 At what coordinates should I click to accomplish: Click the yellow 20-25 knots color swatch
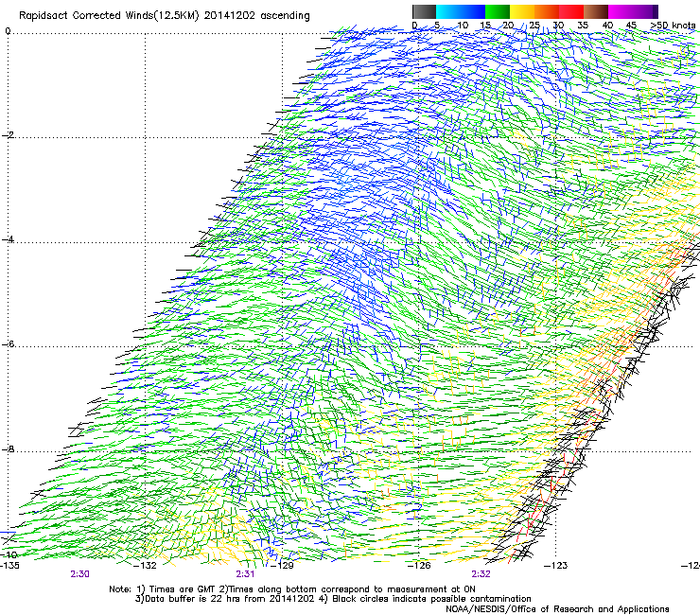pos(522,11)
